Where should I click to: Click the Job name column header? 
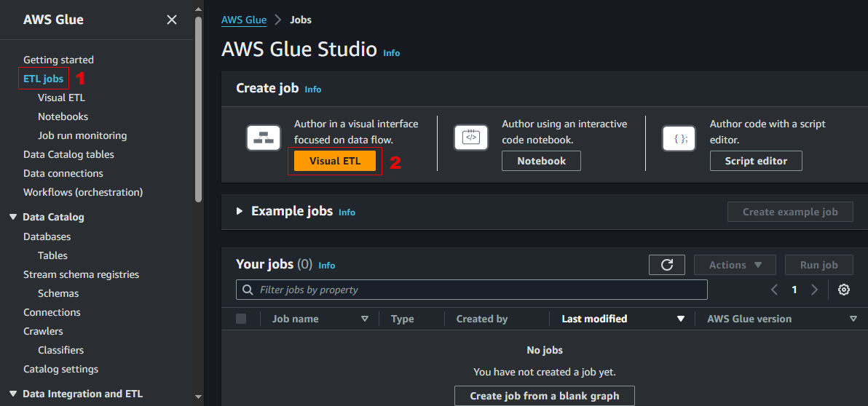pyautogui.click(x=295, y=319)
